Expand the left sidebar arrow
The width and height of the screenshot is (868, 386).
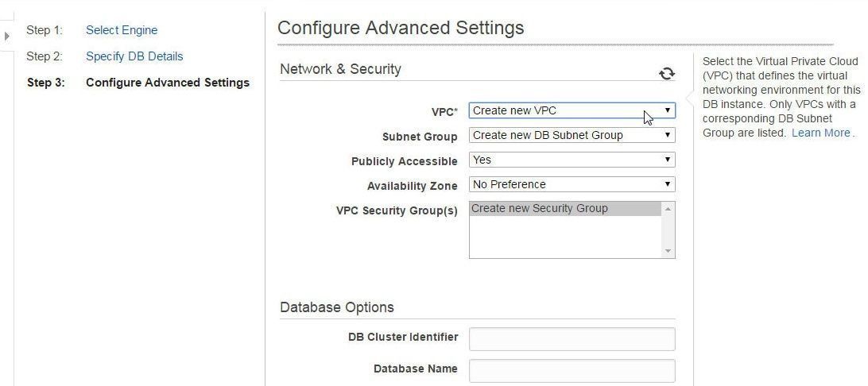click(x=6, y=37)
